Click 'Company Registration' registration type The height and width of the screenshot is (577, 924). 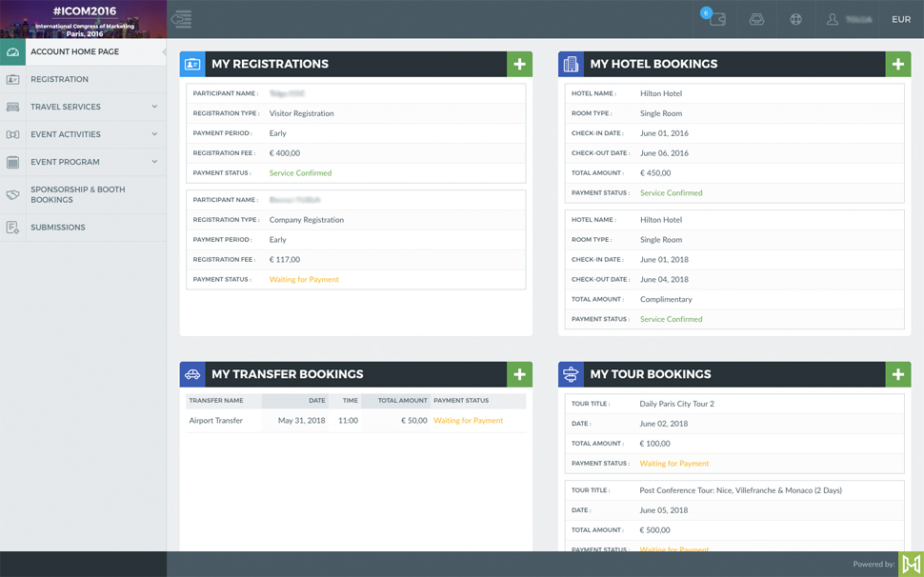pos(307,220)
